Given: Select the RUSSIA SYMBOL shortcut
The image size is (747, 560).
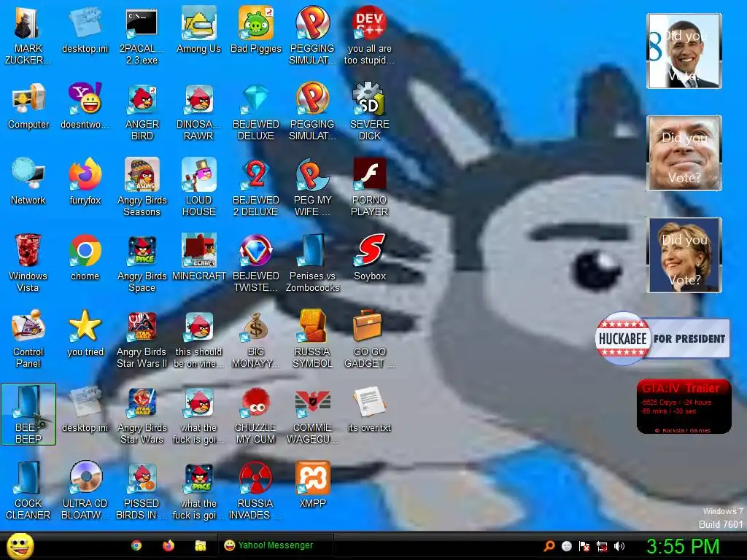Looking at the screenshot, I should [312, 338].
